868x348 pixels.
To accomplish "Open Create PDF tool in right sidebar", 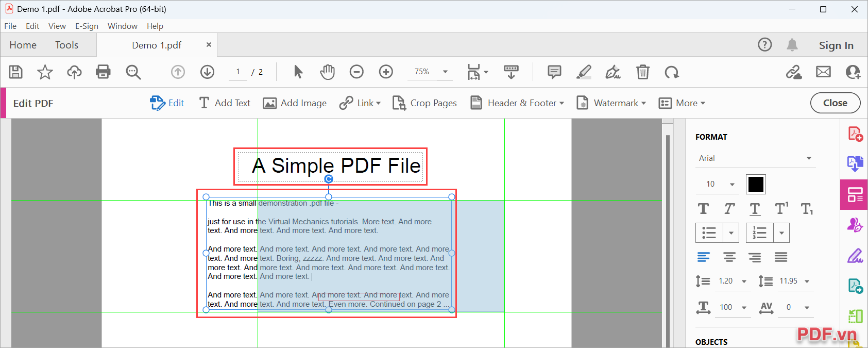I will tap(856, 134).
